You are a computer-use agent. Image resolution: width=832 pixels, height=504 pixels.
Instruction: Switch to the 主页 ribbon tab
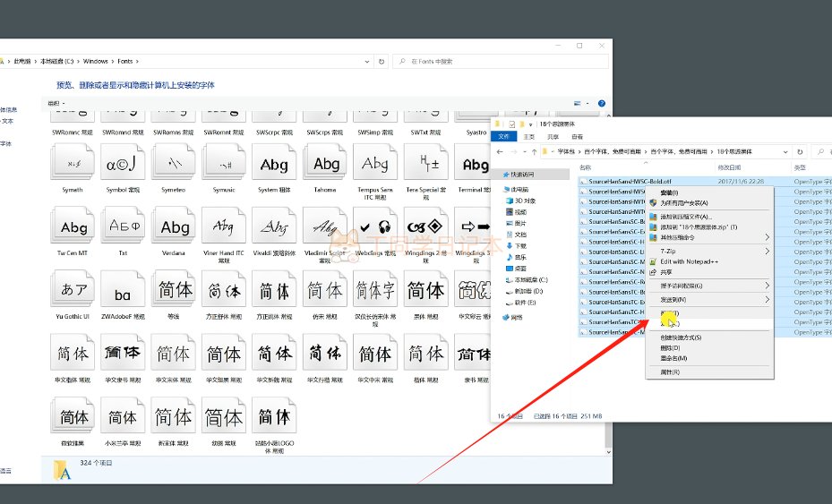coord(528,137)
